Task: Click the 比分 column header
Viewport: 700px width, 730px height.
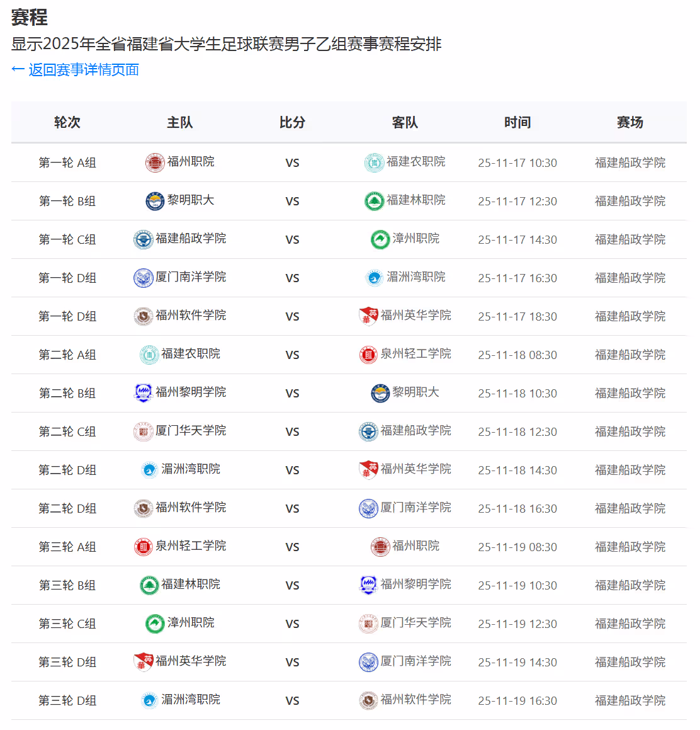Action: [x=293, y=123]
